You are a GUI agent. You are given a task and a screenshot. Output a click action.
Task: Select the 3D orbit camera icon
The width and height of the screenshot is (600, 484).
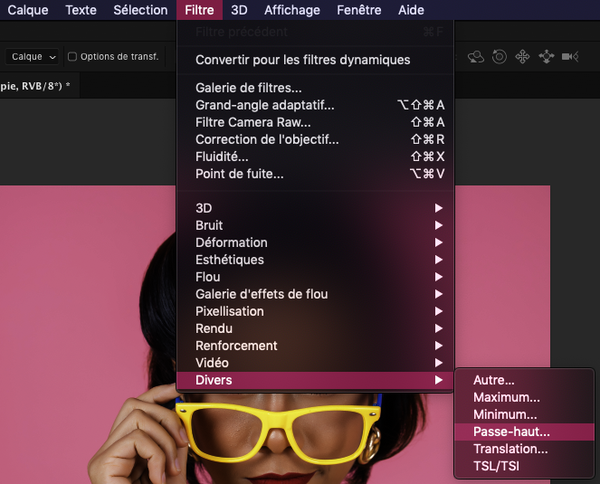click(476, 57)
